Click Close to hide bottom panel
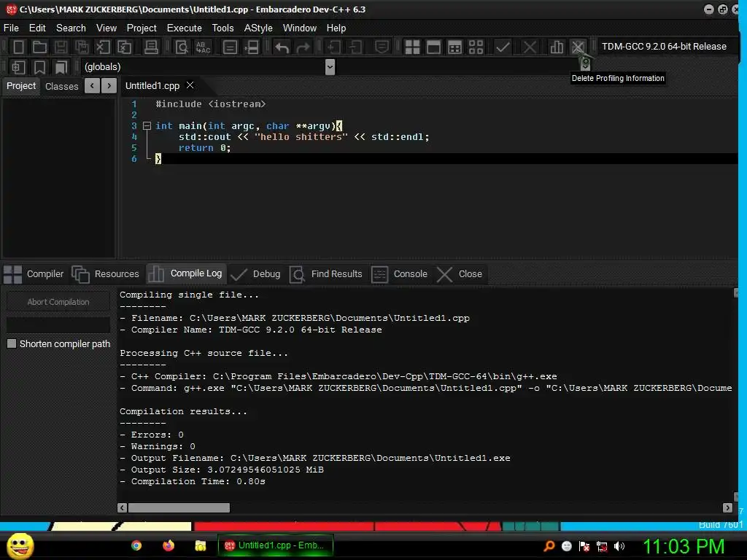Screen dimensions: 747x560 (460, 274)
